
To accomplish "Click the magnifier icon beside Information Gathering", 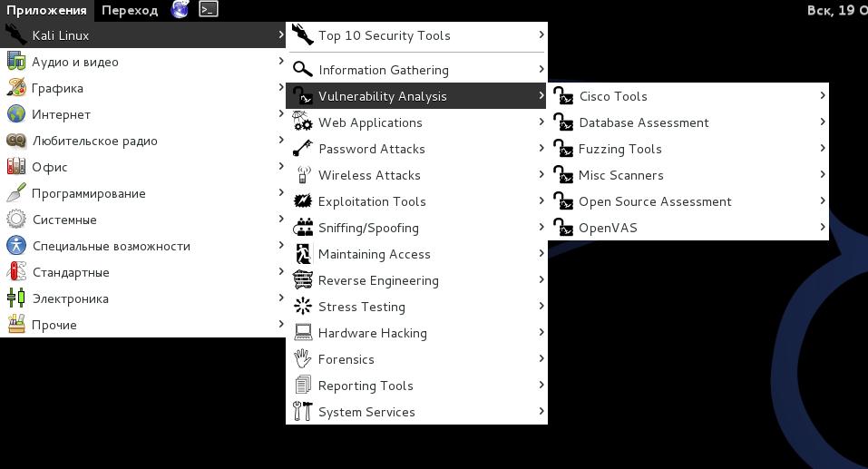I will coord(303,70).
